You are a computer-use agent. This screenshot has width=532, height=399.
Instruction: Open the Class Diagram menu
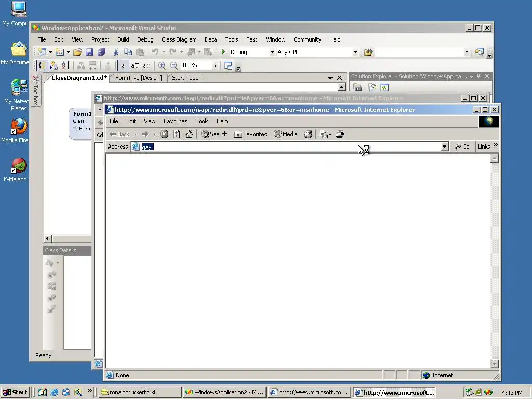(179, 39)
